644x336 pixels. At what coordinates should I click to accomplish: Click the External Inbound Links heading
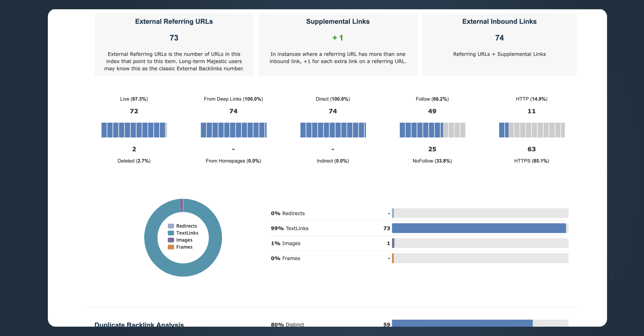click(x=499, y=21)
